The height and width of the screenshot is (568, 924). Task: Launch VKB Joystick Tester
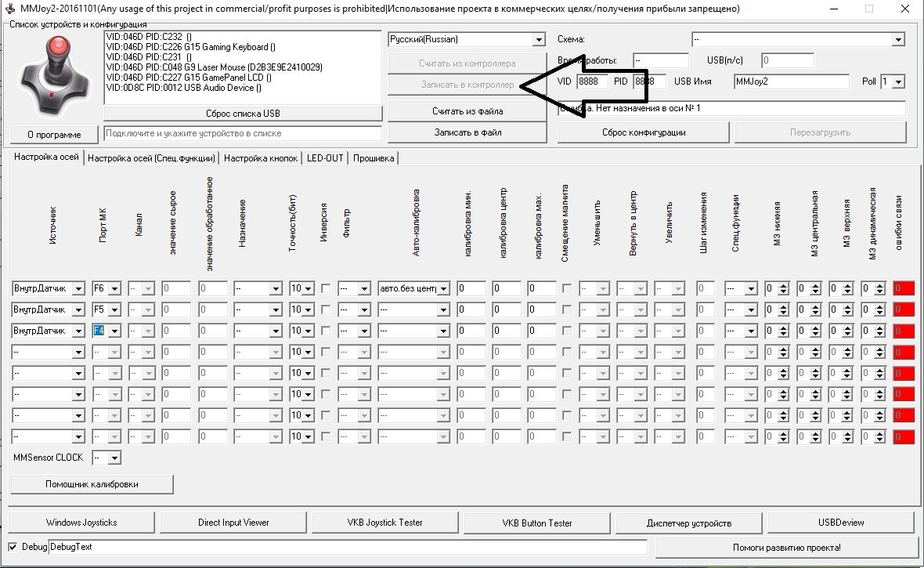click(384, 523)
